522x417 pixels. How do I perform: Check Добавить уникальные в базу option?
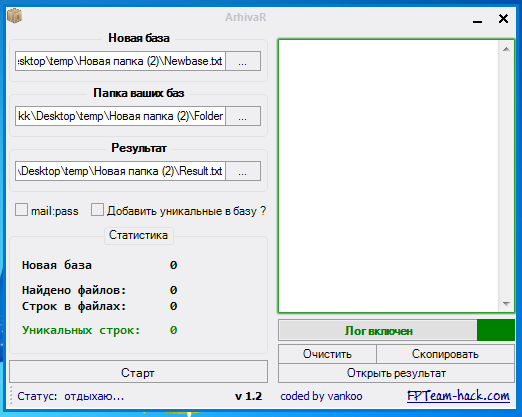[x=97, y=210]
